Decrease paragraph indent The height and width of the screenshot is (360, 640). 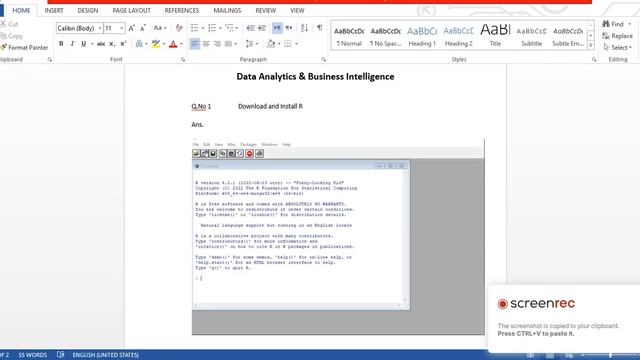[251, 28]
